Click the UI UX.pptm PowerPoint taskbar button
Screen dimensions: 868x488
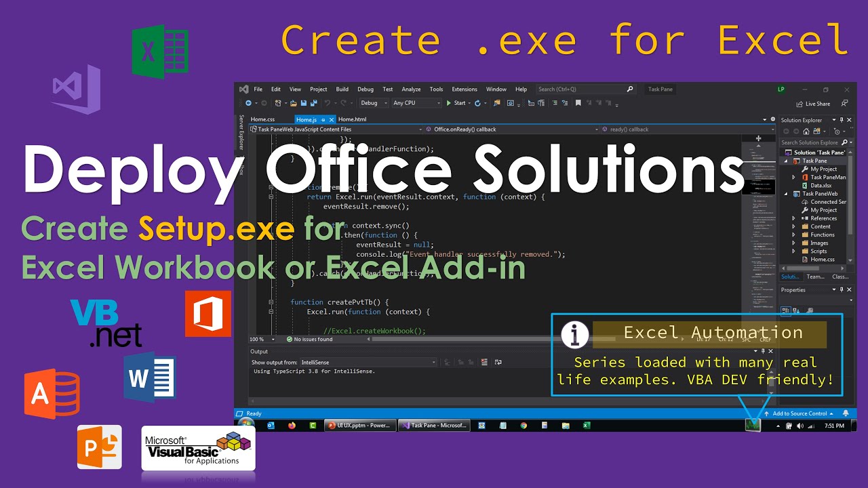coord(359,426)
